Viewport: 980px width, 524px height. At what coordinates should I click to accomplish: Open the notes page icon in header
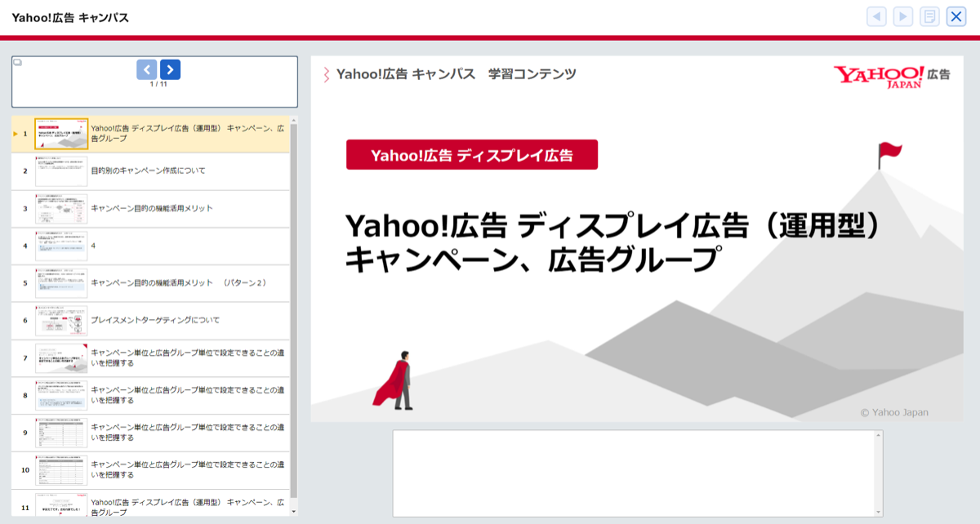929,16
